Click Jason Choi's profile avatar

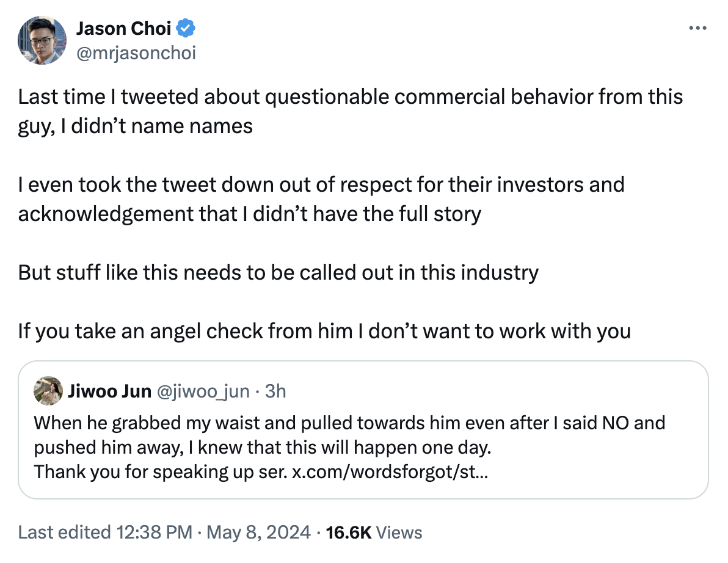coord(42,40)
